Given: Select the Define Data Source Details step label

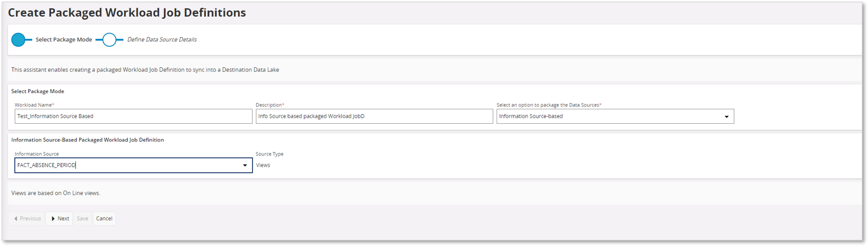Looking at the screenshot, I should pos(162,39).
